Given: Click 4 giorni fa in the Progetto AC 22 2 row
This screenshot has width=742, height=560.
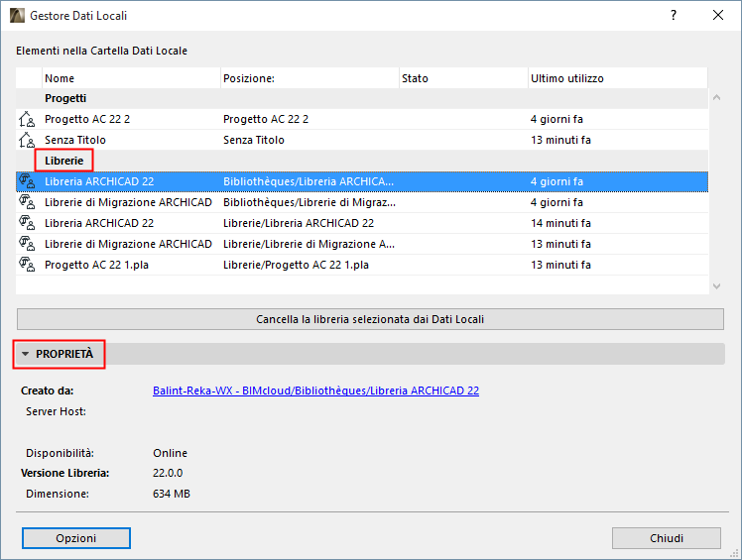Looking at the screenshot, I should 556,119.
